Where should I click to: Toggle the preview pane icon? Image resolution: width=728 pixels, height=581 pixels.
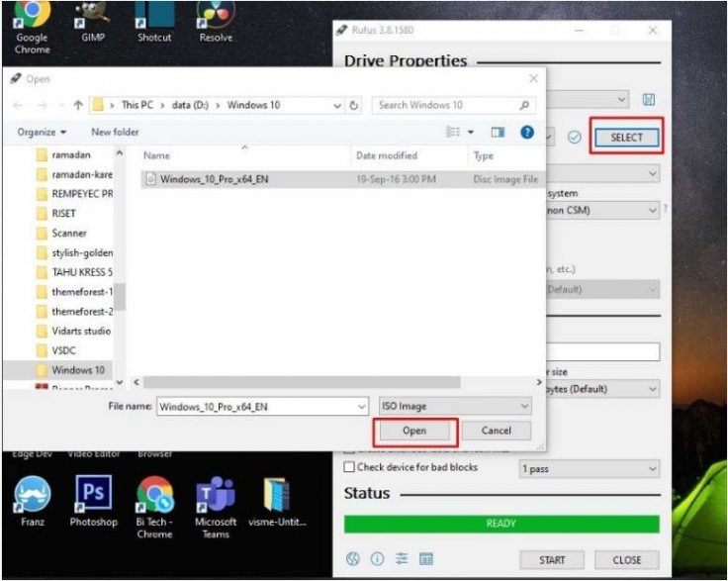tap(499, 132)
